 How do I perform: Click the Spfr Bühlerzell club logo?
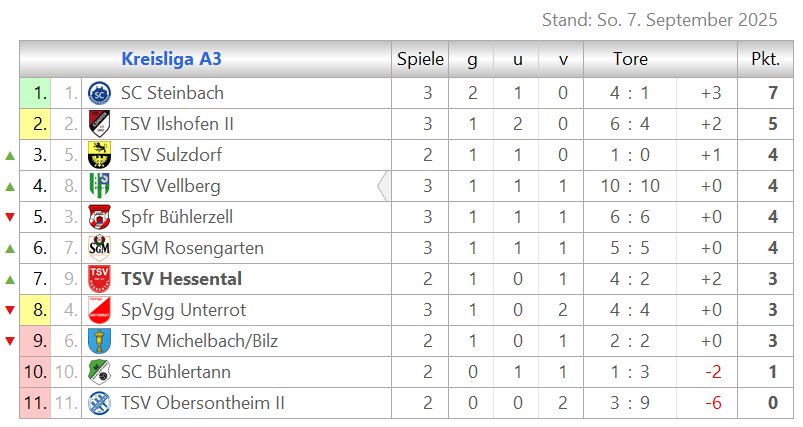[99, 217]
